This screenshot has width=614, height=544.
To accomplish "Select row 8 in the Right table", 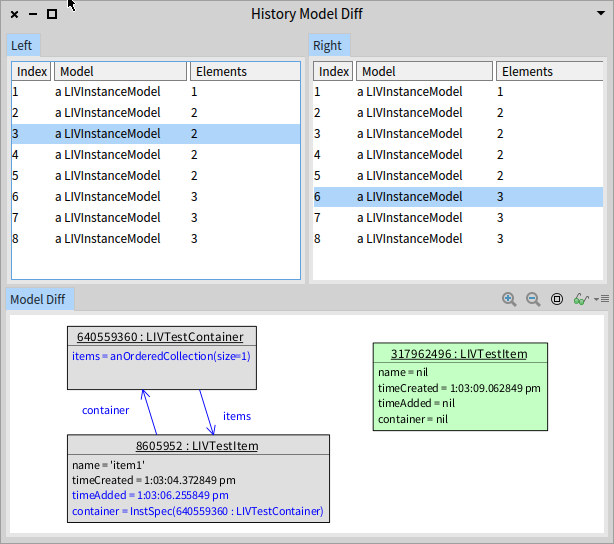I will 458,239.
